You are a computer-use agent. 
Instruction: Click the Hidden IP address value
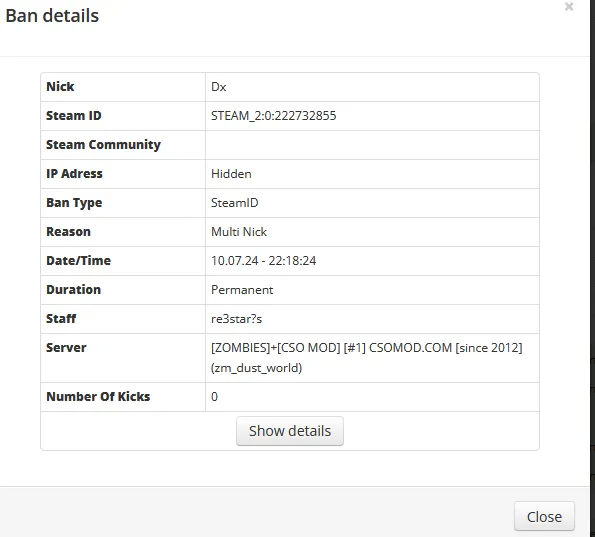coord(231,174)
